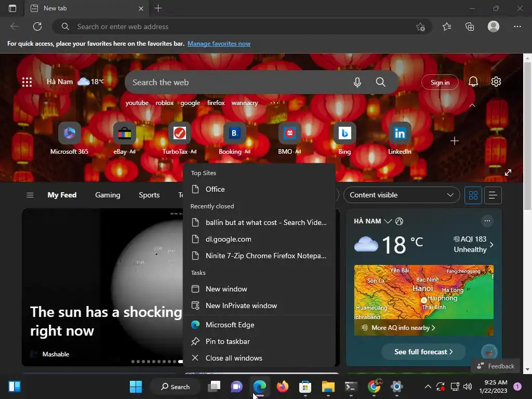
Task: Open weather card more options
Action: coord(487,221)
